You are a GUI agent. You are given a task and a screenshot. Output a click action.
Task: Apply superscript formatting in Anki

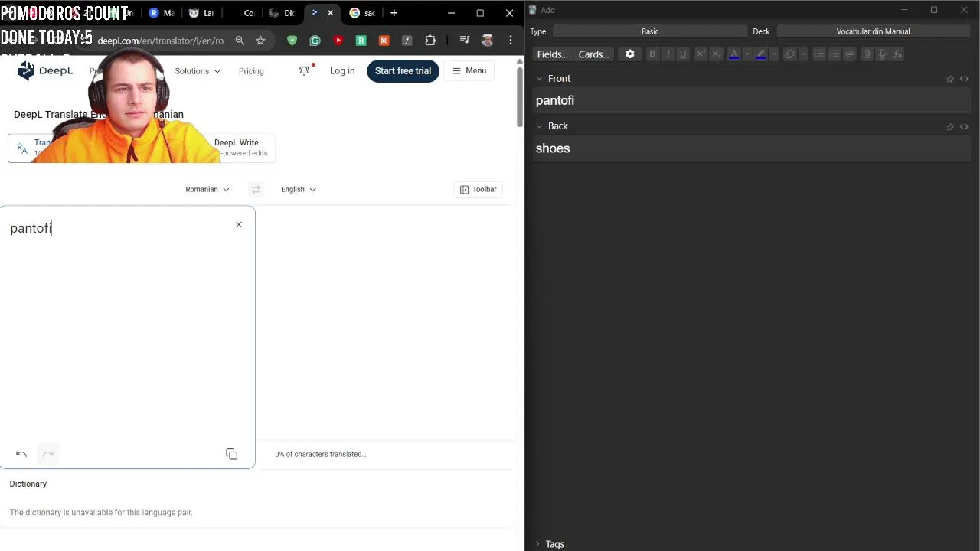(x=701, y=54)
